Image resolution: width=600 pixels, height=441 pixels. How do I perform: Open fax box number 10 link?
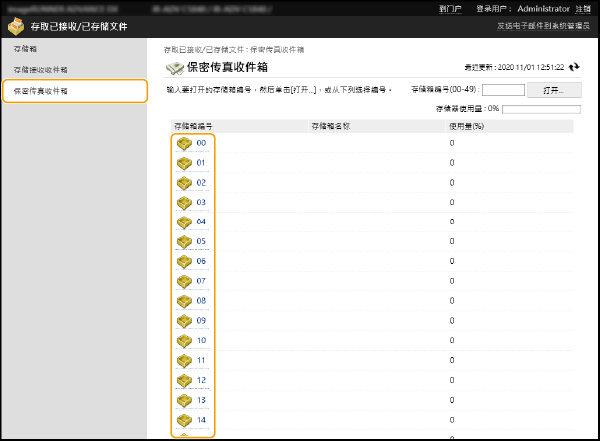pos(201,340)
